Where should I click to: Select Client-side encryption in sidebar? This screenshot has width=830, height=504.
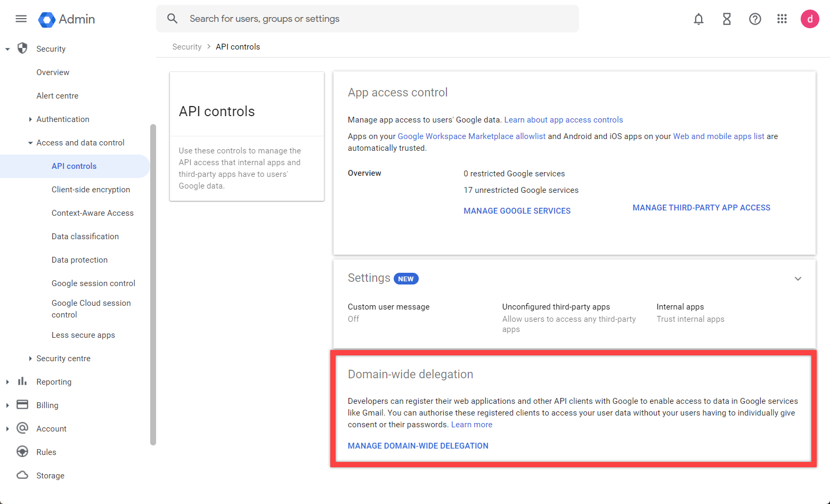[x=91, y=190]
